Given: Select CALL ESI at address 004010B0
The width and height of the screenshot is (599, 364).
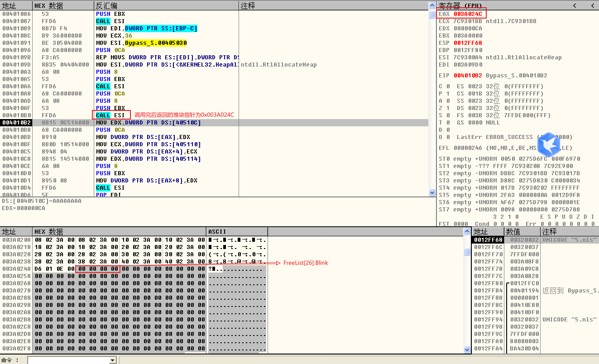Looking at the screenshot, I should (110, 115).
